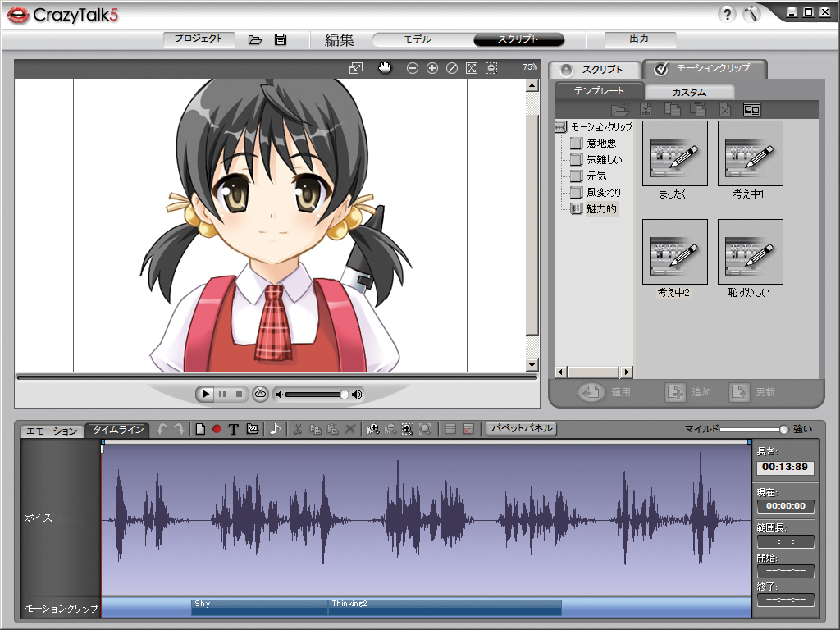840x630 pixels.
Task: Open preferences hammer icon
Action: (x=751, y=14)
